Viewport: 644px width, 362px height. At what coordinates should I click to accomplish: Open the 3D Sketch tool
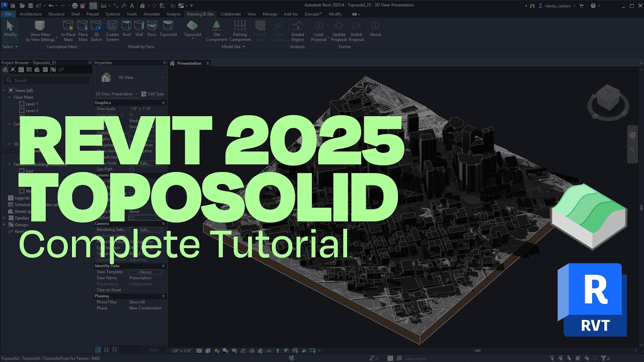click(x=96, y=31)
